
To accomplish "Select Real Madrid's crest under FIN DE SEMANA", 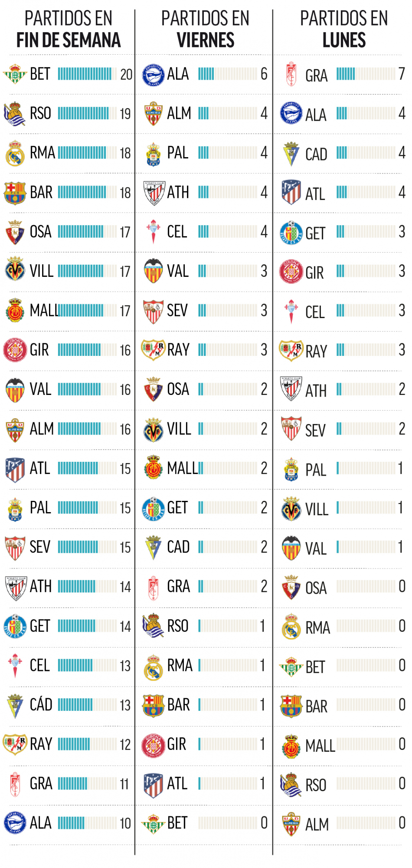I will [x=15, y=153].
